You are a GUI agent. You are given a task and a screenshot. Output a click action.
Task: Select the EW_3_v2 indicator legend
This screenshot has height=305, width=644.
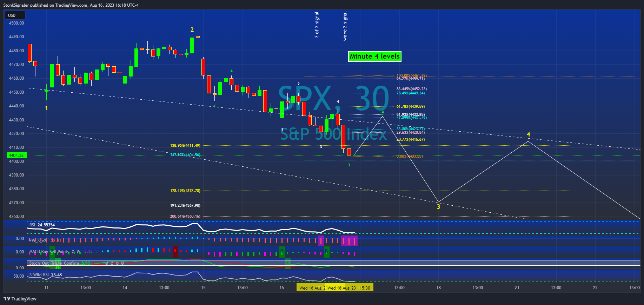click(x=45, y=240)
